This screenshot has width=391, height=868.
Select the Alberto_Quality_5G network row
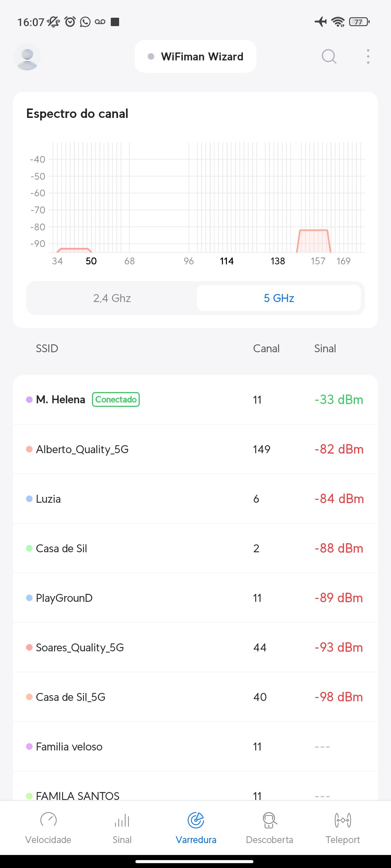[195, 449]
